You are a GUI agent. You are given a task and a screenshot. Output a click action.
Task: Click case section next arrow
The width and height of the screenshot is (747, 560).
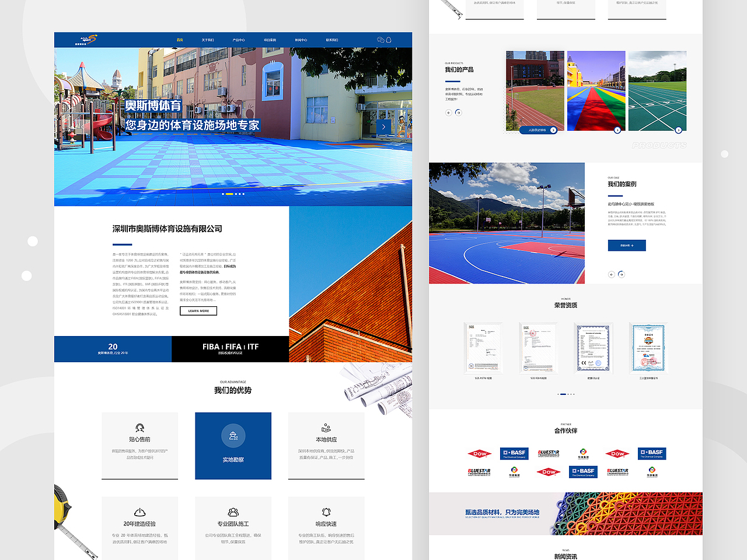621,274
